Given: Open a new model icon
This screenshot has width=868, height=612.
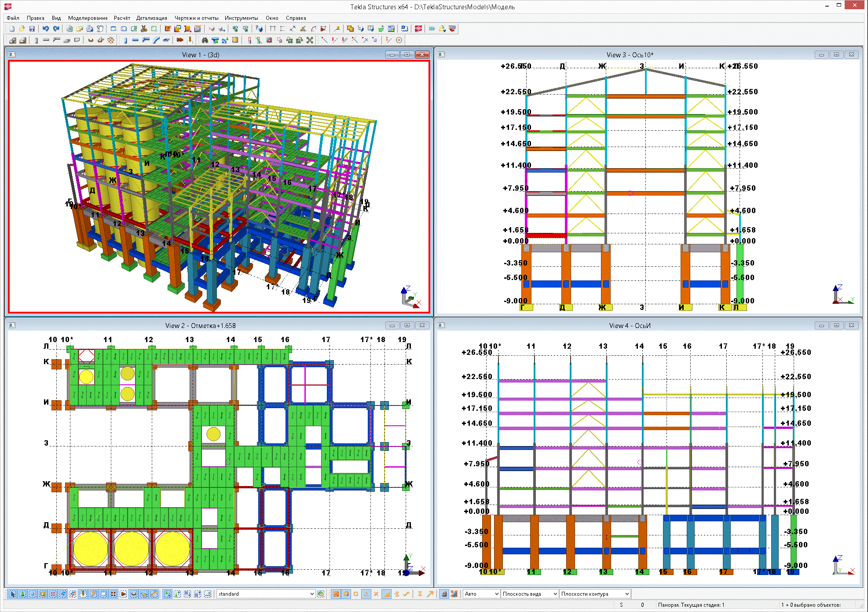Looking at the screenshot, I should tap(12, 29).
